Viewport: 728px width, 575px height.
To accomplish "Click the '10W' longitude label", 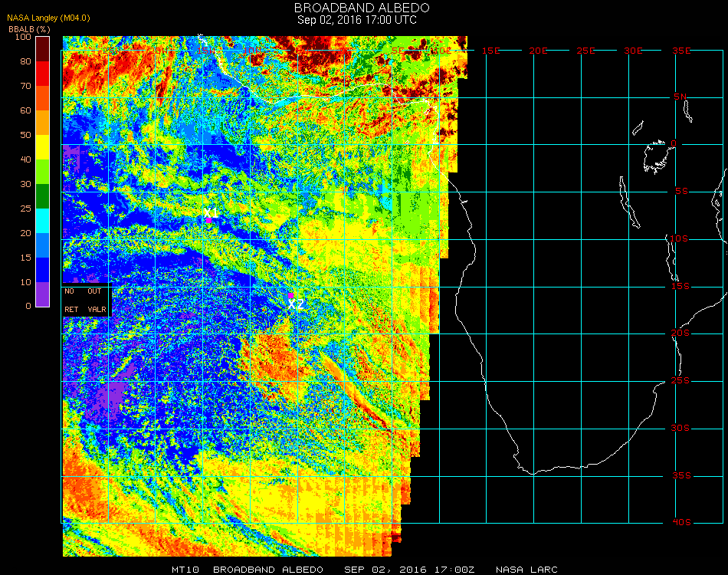I will click(252, 51).
